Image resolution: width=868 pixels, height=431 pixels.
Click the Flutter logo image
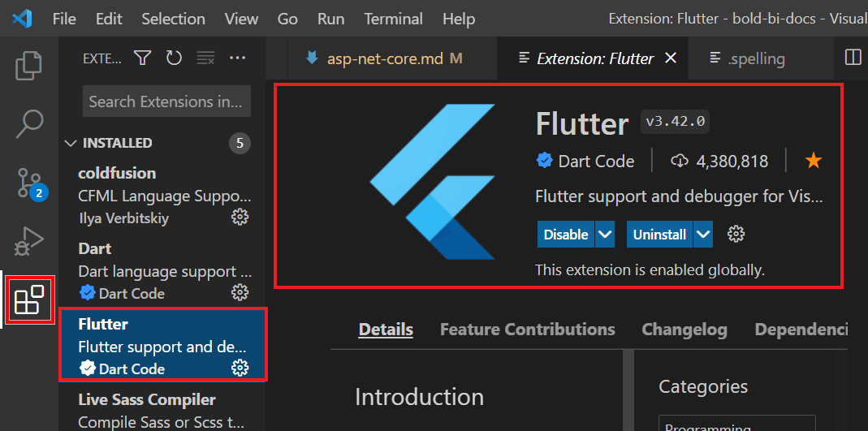432,182
